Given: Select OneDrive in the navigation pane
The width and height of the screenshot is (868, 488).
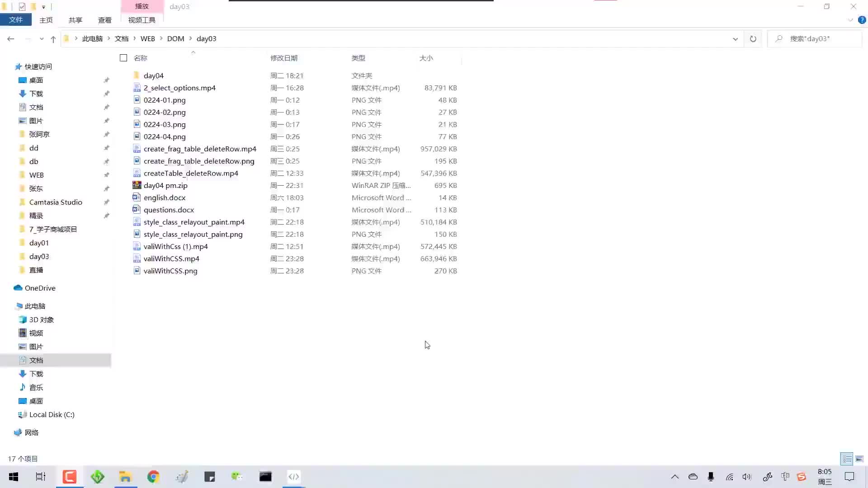Looking at the screenshot, I should point(40,288).
